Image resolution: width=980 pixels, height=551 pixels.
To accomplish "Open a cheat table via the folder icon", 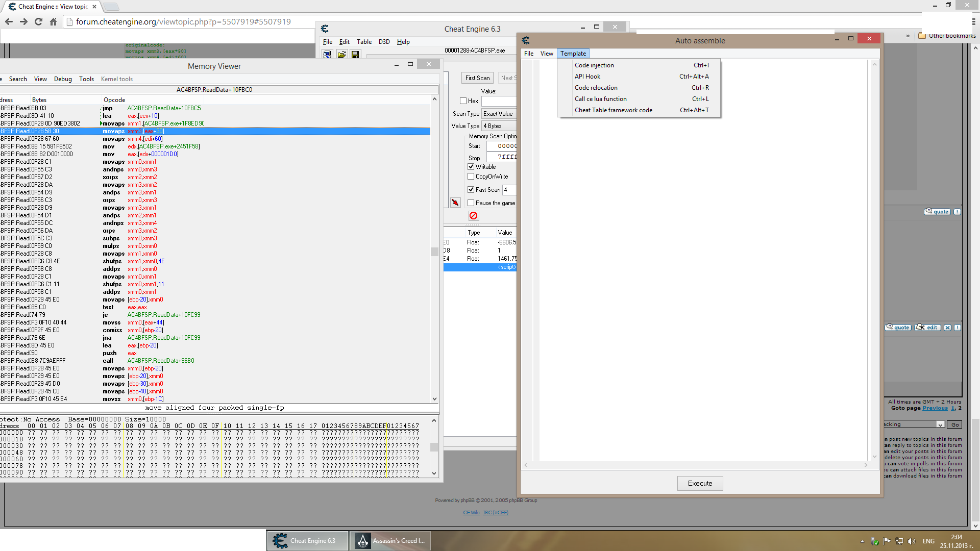I will point(341,54).
